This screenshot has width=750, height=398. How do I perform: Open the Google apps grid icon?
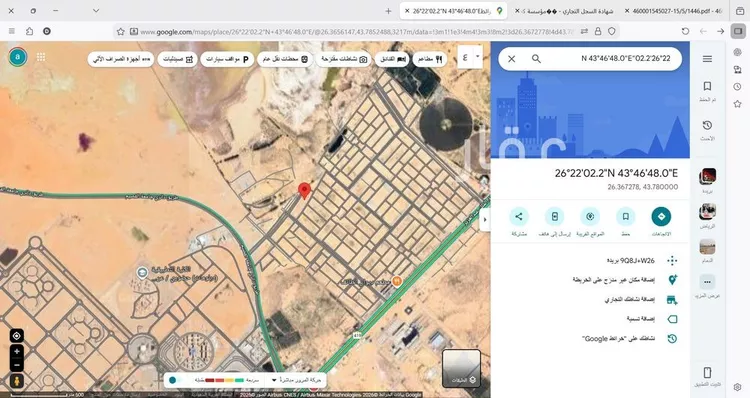coord(41,57)
